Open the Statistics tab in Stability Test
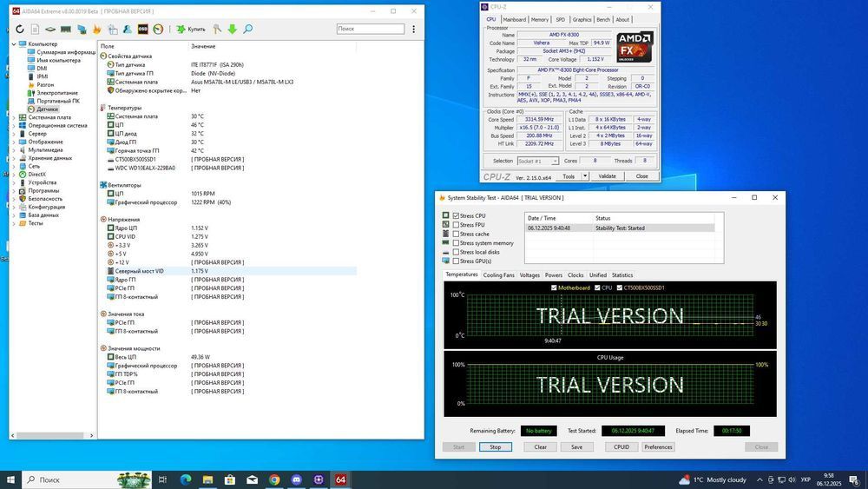 coord(622,275)
